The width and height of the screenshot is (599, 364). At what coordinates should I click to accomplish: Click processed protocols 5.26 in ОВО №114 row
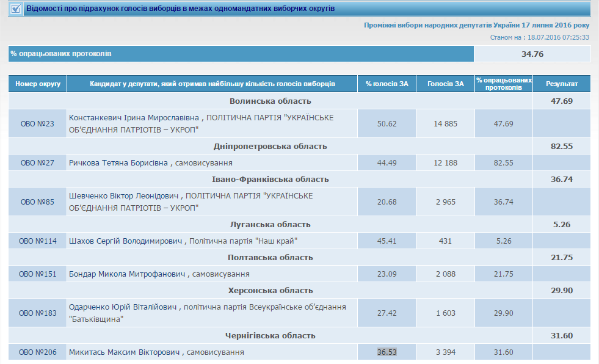tap(504, 241)
